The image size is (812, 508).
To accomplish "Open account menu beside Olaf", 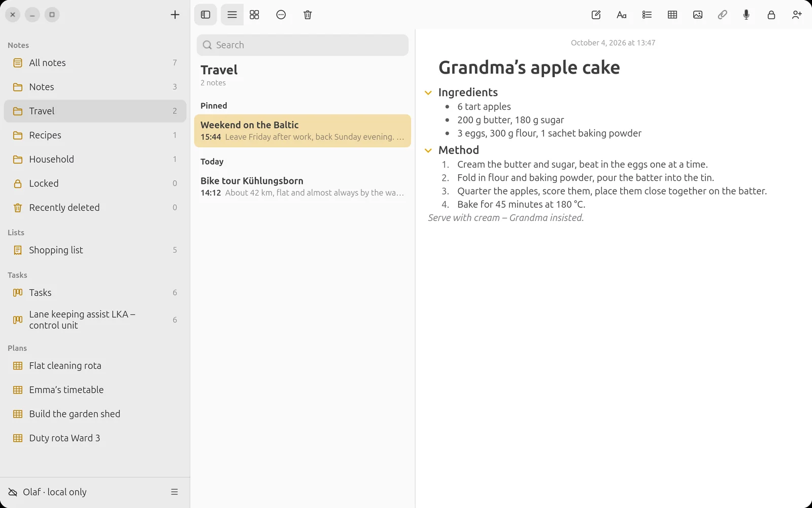I will [x=175, y=492].
